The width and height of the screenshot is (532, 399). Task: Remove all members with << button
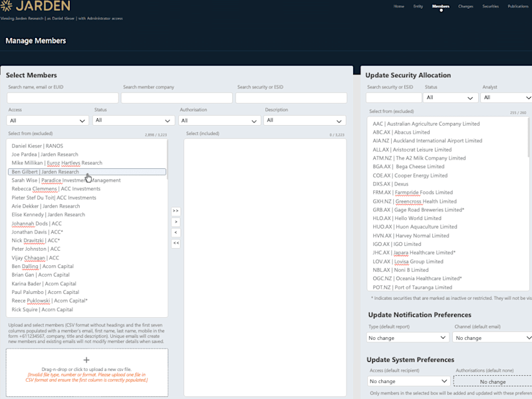point(176,243)
